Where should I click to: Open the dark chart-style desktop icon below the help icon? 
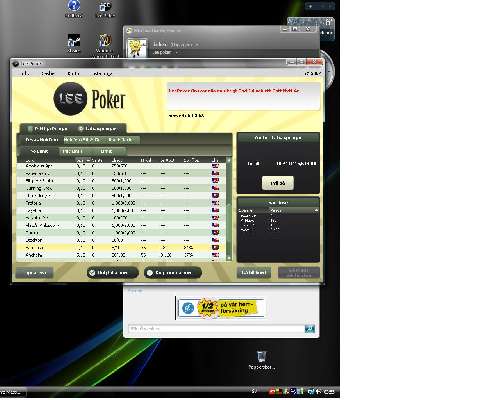click(x=74, y=40)
